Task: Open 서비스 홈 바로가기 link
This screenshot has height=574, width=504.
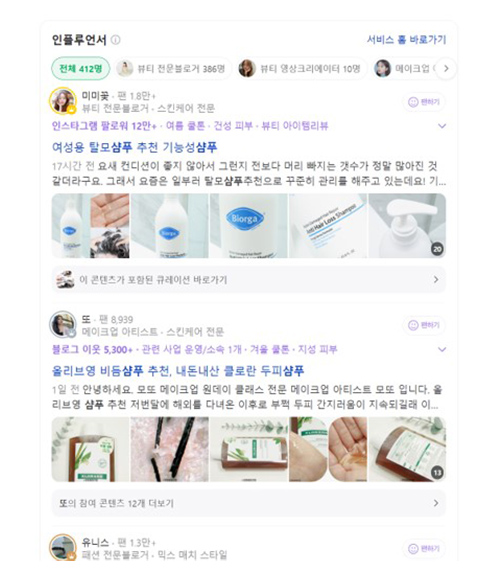Action: (407, 40)
